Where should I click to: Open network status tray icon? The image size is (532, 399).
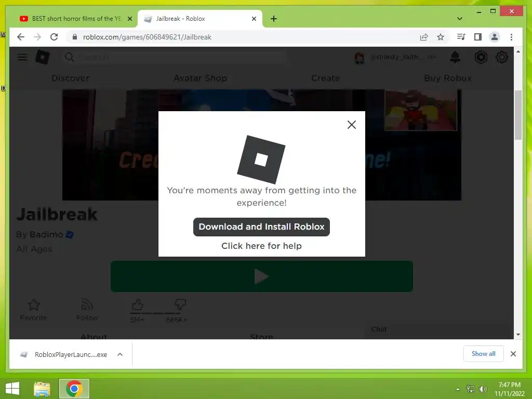click(471, 389)
